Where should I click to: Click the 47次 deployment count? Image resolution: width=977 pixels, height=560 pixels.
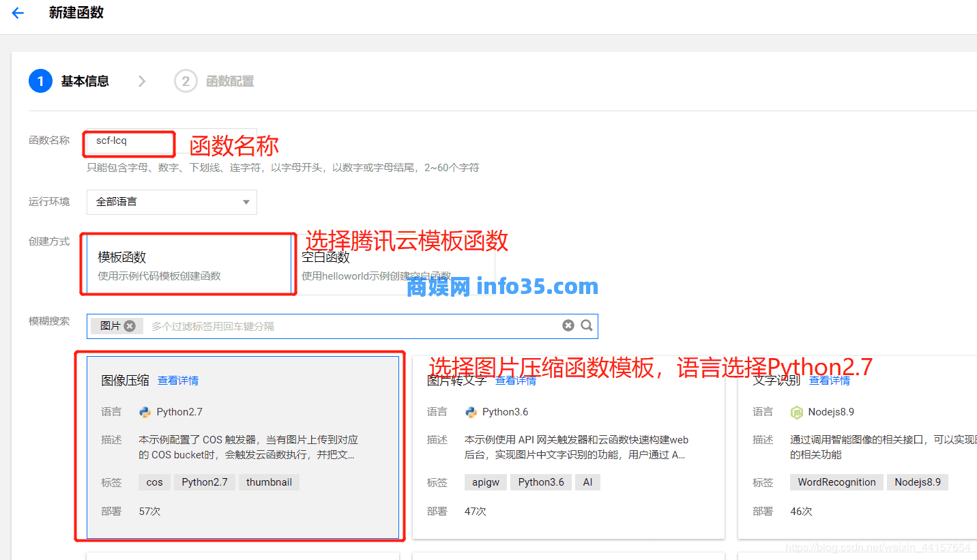(475, 511)
